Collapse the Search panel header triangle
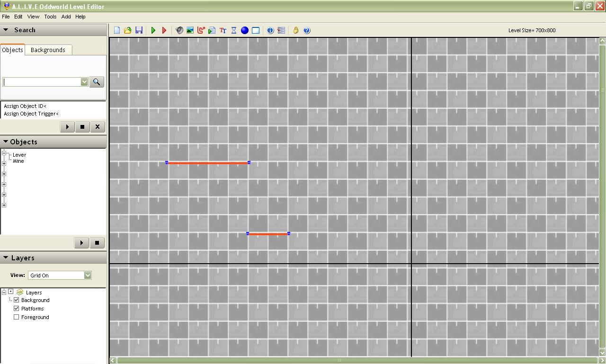This screenshot has width=606, height=364. [6, 30]
